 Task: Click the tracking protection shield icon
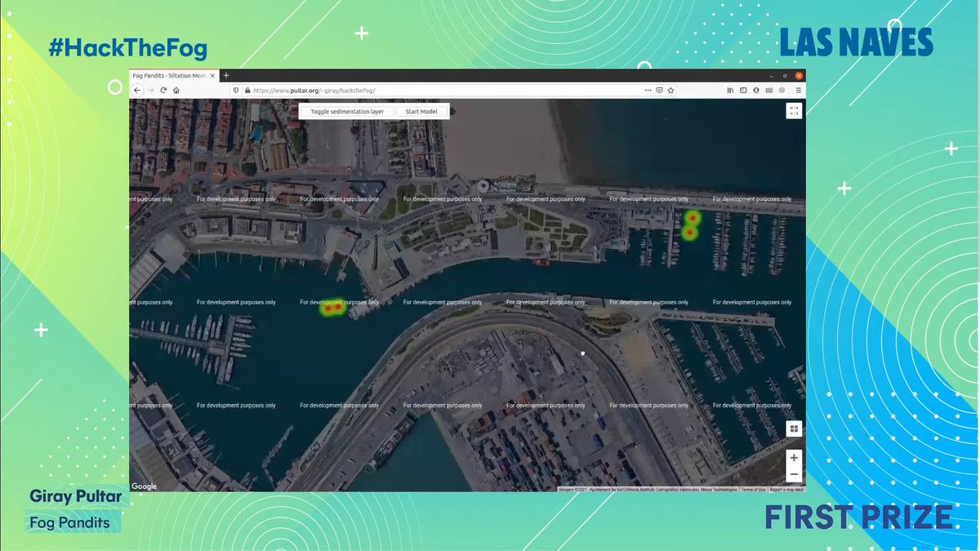(236, 90)
